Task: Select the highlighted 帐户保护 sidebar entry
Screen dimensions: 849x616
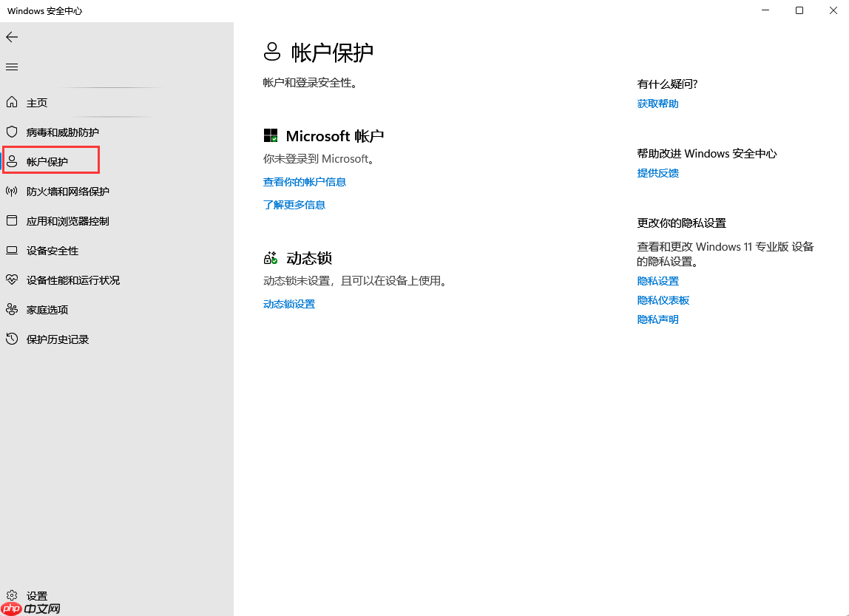Action: [50, 160]
